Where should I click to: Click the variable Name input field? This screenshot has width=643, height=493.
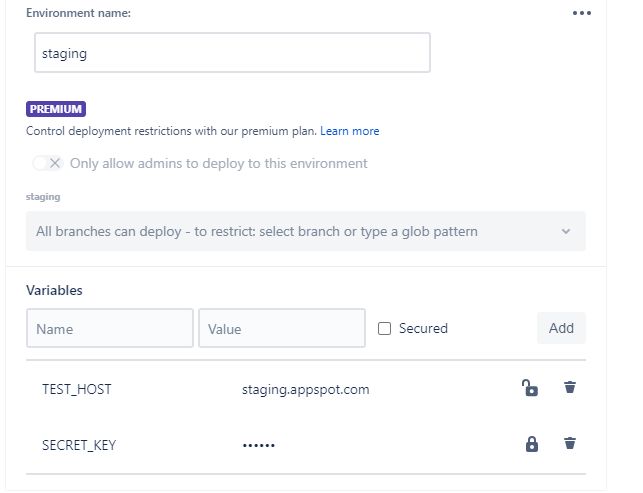pyautogui.click(x=110, y=328)
